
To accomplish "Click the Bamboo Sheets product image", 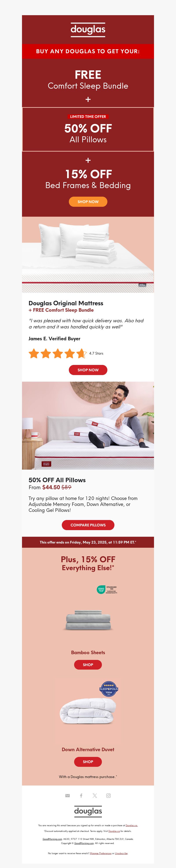I will coord(88,620).
